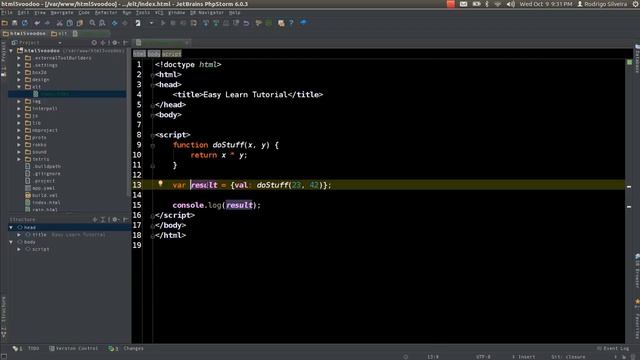This screenshot has width=640, height=360.
Task: Click the error stripe mark beside line 13
Action: [x=629, y=187]
